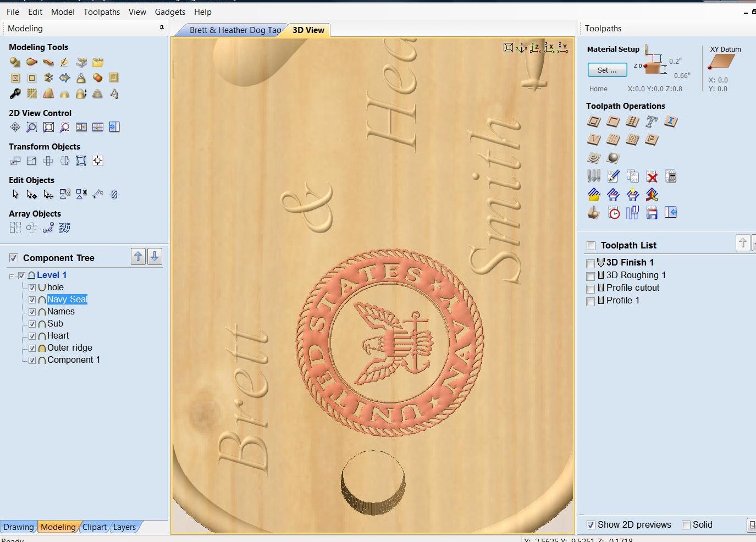Click the 3D Roughing toolpath icon
756x542 pixels.
pos(594,158)
